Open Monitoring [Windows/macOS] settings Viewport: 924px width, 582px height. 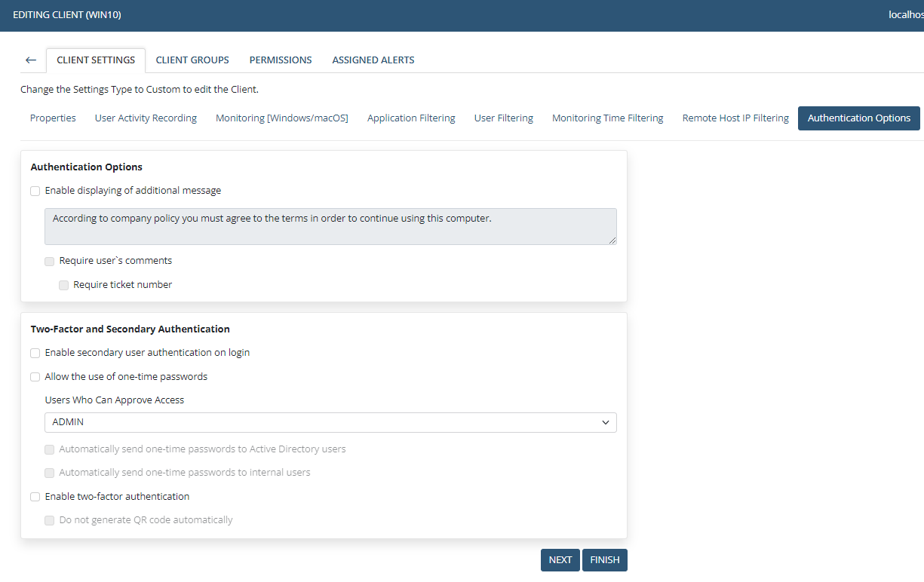click(x=282, y=118)
